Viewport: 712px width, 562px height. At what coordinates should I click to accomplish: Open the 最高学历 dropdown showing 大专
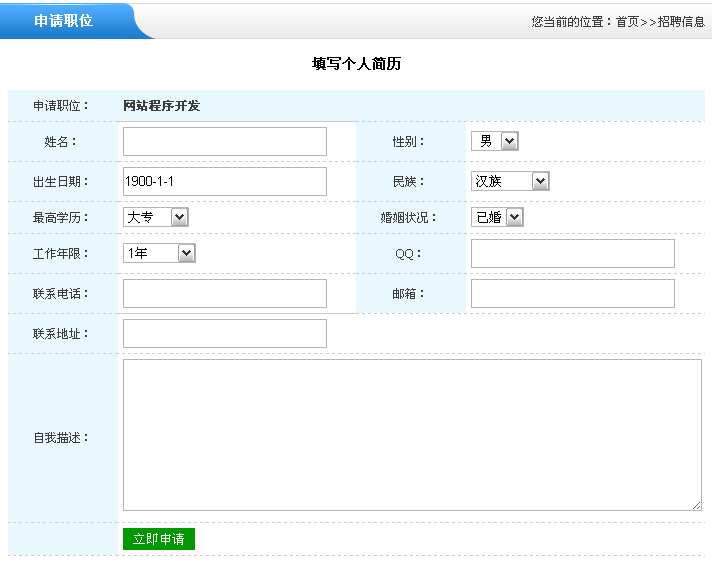pos(155,217)
